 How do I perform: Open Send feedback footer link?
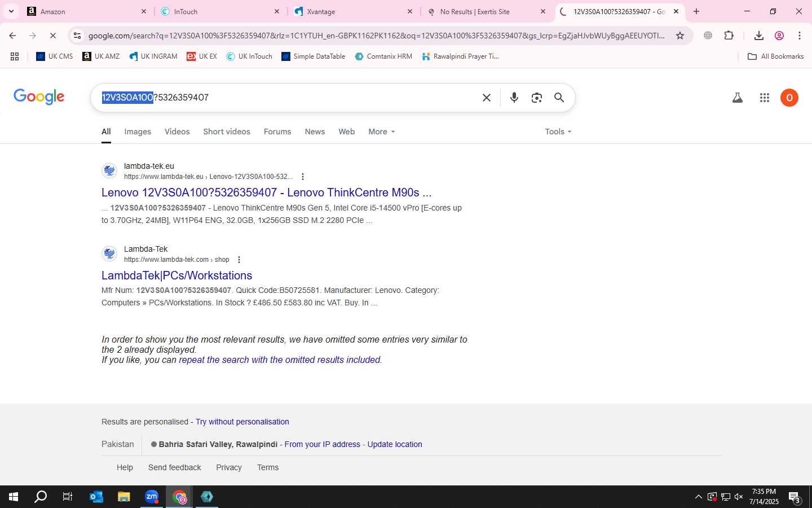pyautogui.click(x=174, y=467)
